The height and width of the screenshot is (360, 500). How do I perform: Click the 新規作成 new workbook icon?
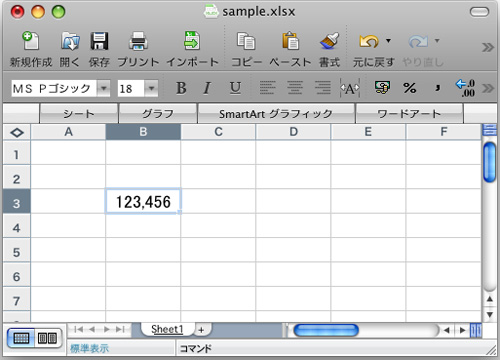(x=31, y=41)
